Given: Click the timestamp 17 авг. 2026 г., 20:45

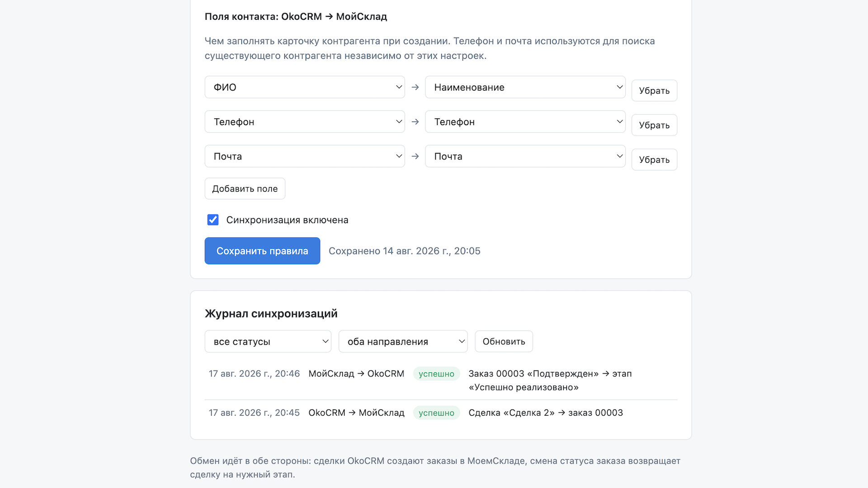Looking at the screenshot, I should pos(254,413).
